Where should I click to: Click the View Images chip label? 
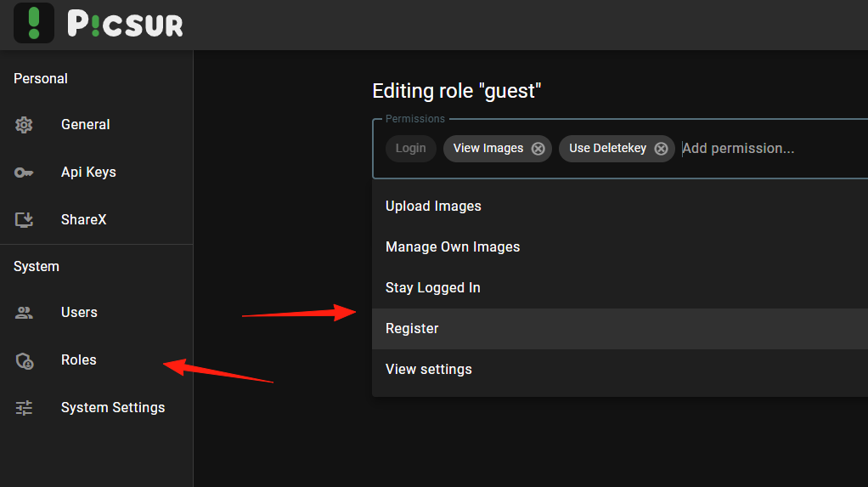click(488, 149)
